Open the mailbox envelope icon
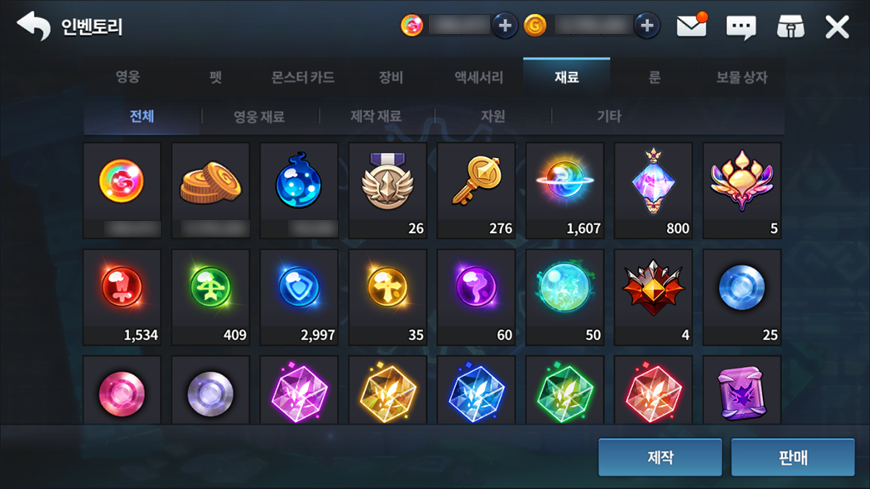 (x=691, y=26)
